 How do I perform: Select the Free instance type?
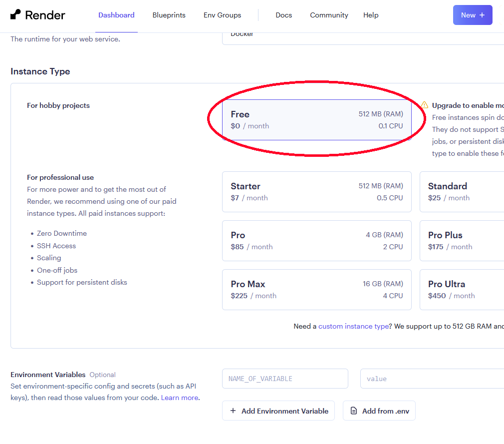tap(316, 119)
